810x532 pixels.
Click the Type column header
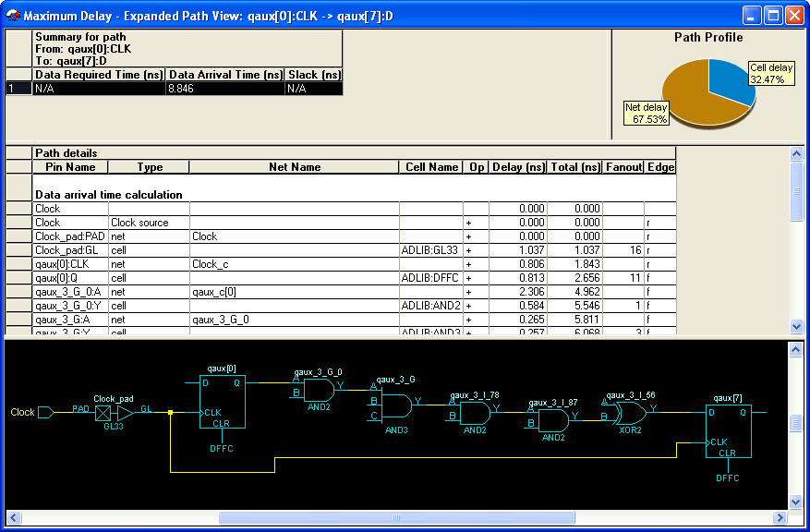tap(150, 167)
